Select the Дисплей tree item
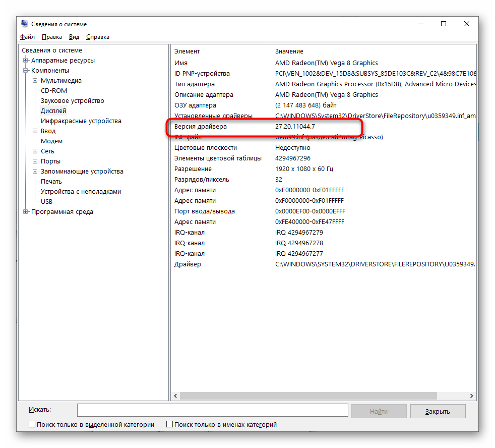Image resolution: width=495 pixels, height=448 pixels. tap(53, 111)
